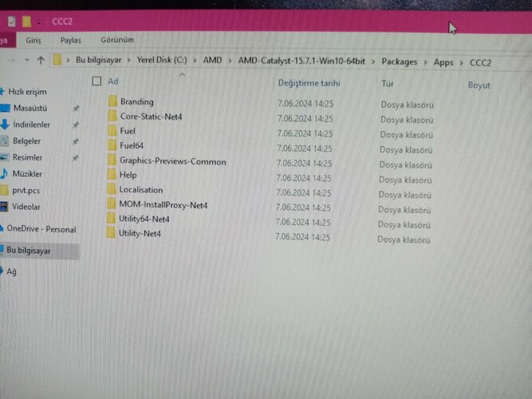Viewport: 532px width, 399px height.
Task: Click the Resimler pictures icon
Action: [x=5, y=157]
